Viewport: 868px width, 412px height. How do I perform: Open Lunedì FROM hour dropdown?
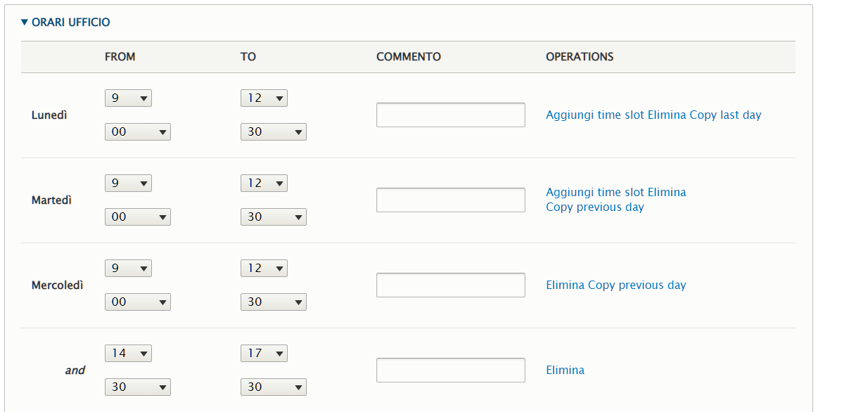click(x=128, y=98)
